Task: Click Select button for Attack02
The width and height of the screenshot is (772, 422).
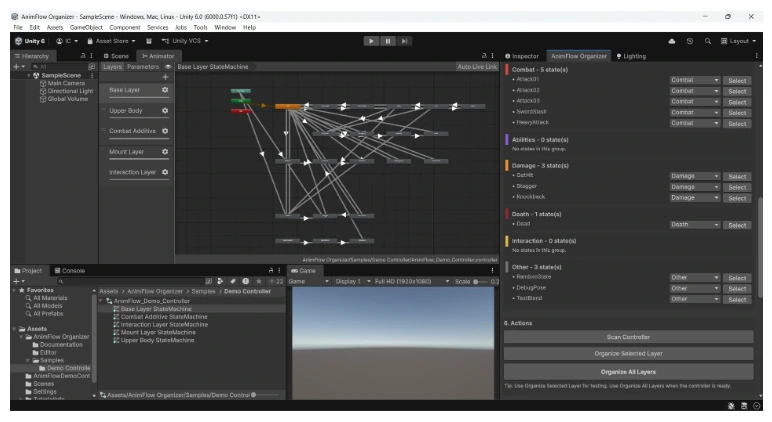Action: [737, 92]
